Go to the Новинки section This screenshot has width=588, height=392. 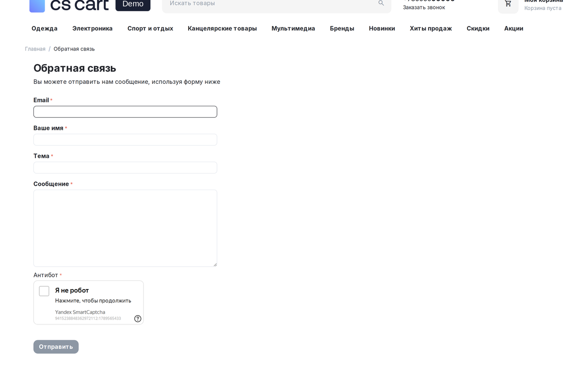(x=382, y=28)
